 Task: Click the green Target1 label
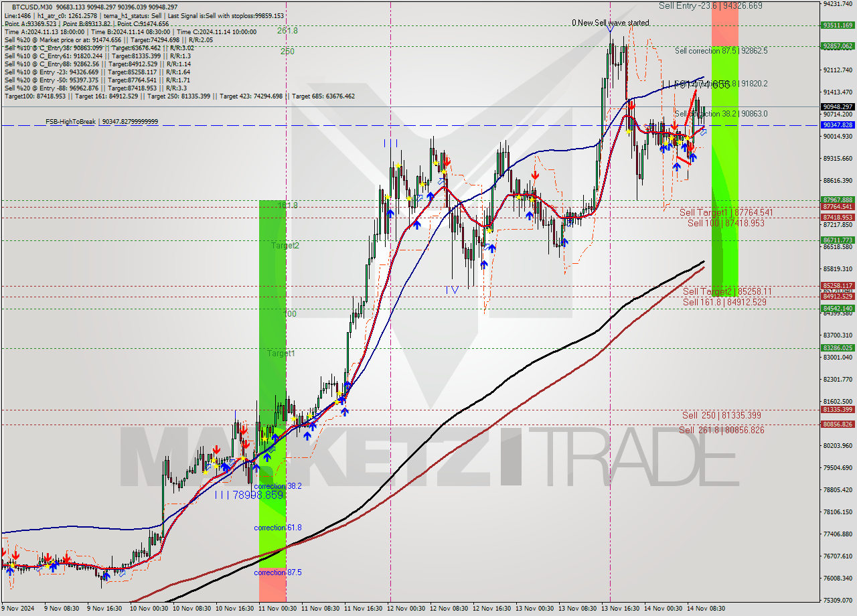click(x=281, y=354)
